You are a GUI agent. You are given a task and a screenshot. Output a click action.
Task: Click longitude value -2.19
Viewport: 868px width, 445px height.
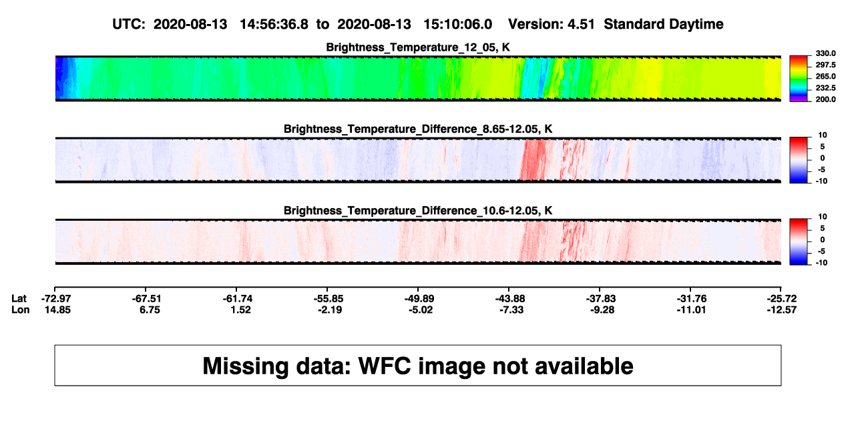click(x=331, y=310)
